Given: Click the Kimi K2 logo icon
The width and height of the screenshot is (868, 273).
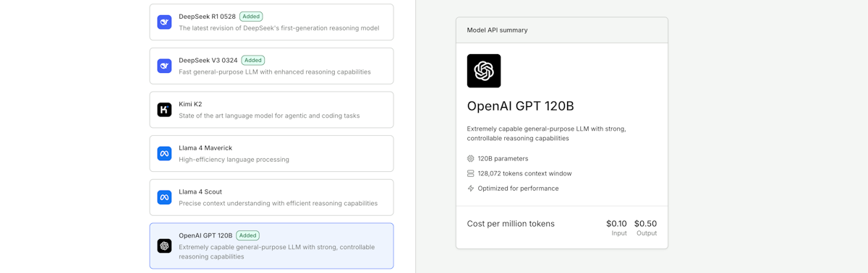Looking at the screenshot, I should [164, 110].
